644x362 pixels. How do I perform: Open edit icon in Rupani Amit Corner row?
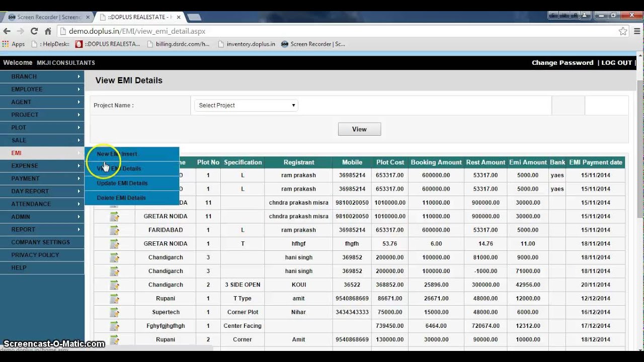pyautogui.click(x=115, y=339)
